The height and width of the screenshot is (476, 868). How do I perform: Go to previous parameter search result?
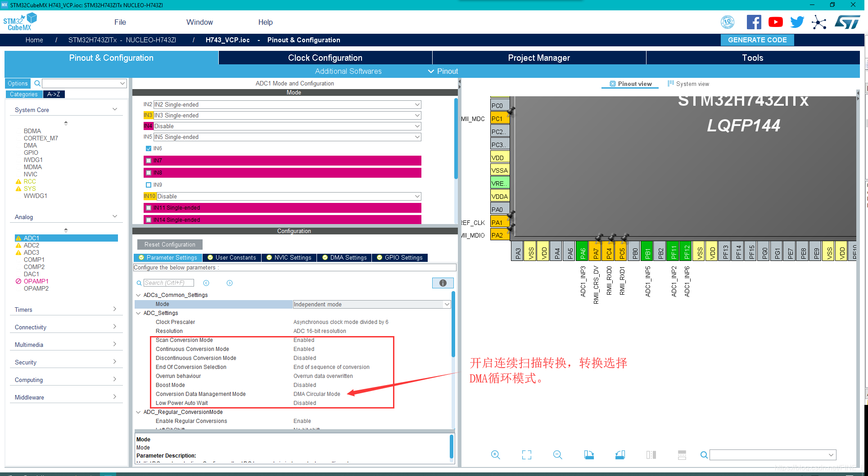206,283
